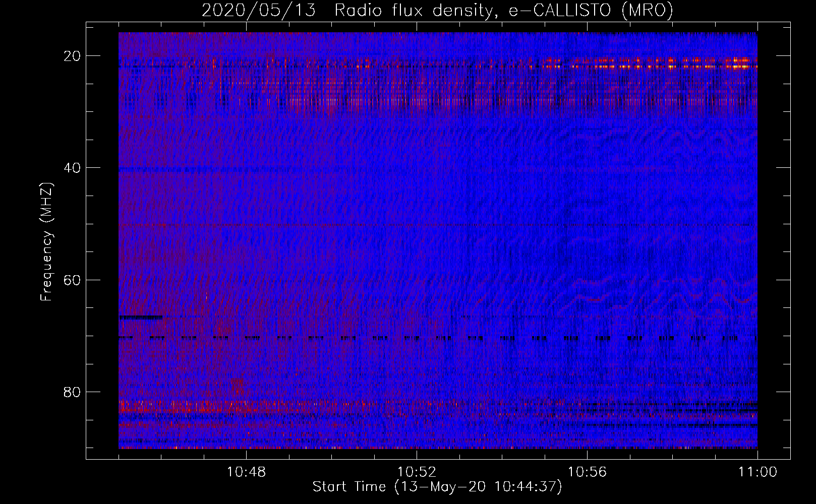The height and width of the screenshot is (504, 816).
Task: Select the 'Frequency (MHZ)' axis label
Action: [x=46, y=242]
